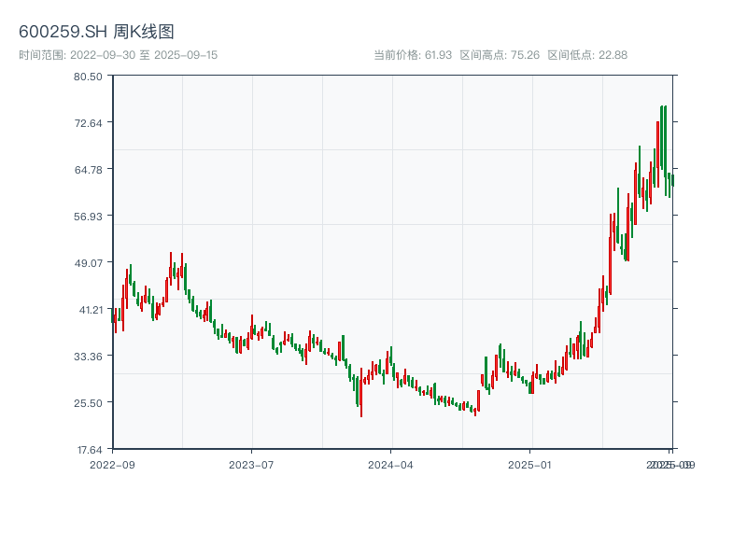Click the 2024-04 x-axis label

390,465
